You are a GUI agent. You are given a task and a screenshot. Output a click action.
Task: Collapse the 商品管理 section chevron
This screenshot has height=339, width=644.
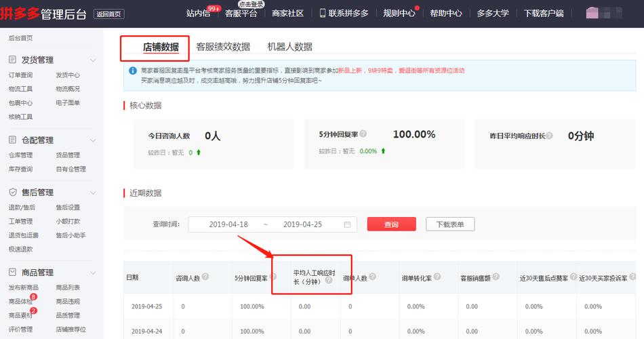94,273
